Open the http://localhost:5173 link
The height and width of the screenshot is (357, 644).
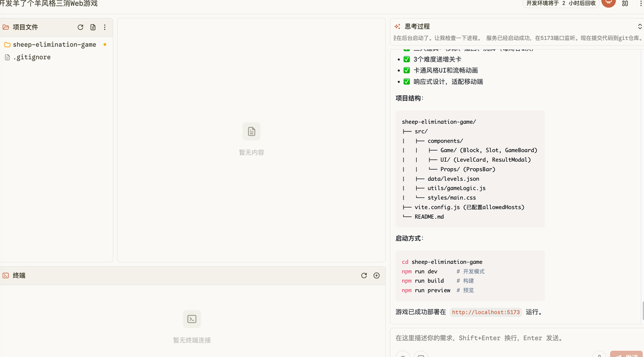click(x=486, y=312)
